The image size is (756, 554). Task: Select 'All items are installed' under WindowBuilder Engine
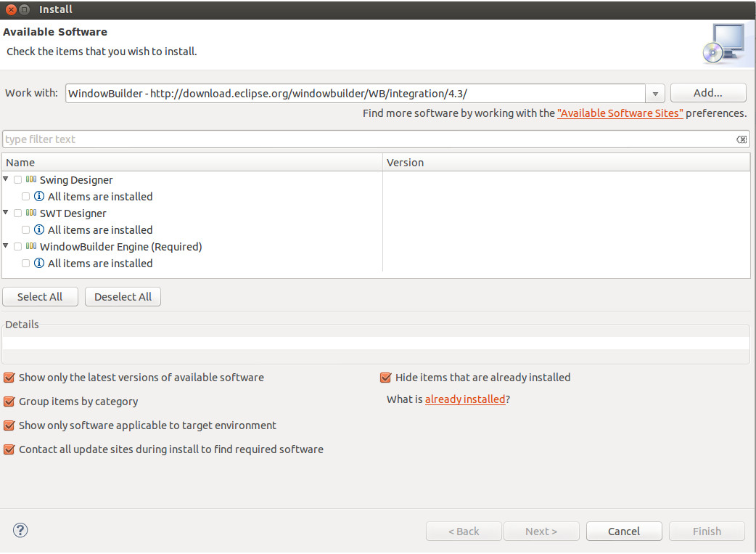[x=100, y=263]
